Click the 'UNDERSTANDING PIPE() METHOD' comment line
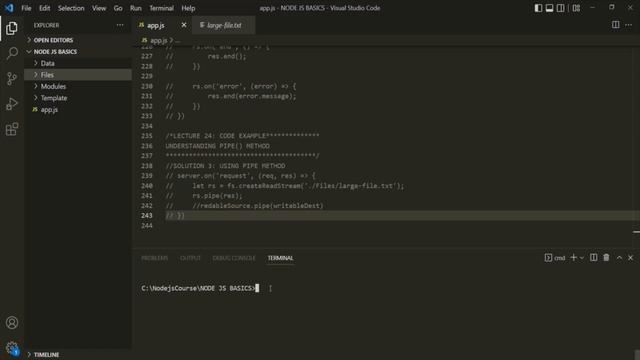Viewport: 640px width, 360px height. 218,146
